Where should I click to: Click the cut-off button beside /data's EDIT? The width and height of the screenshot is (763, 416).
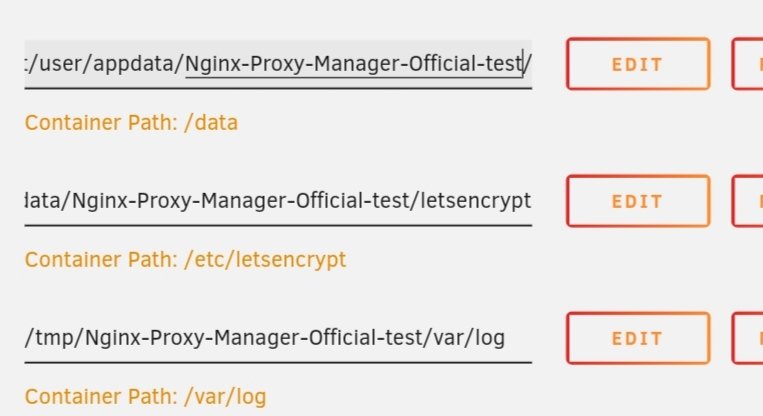[747, 64]
